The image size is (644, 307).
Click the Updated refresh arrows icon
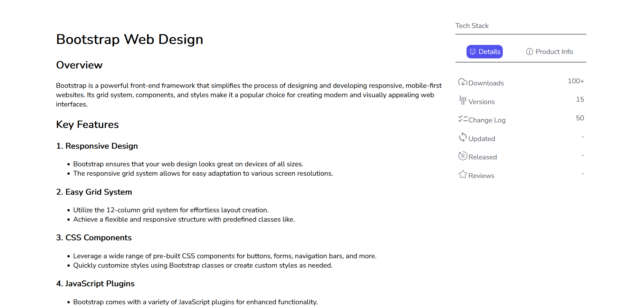click(x=462, y=138)
